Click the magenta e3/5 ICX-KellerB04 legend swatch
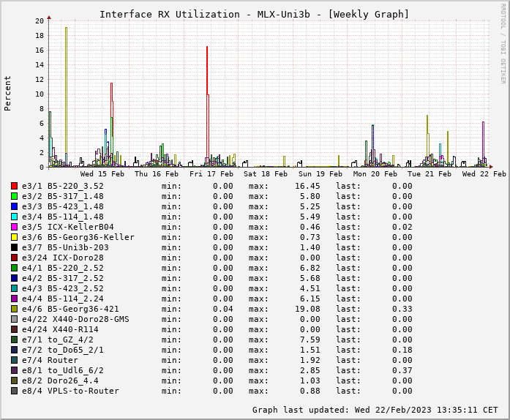Viewport: 510px width, 420px height. (14, 227)
